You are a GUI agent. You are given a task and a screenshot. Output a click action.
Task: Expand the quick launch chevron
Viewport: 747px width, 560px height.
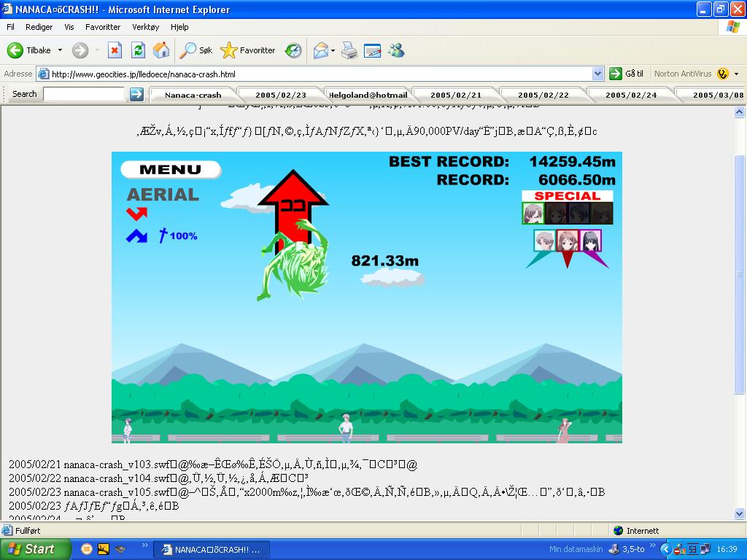[x=145, y=545]
